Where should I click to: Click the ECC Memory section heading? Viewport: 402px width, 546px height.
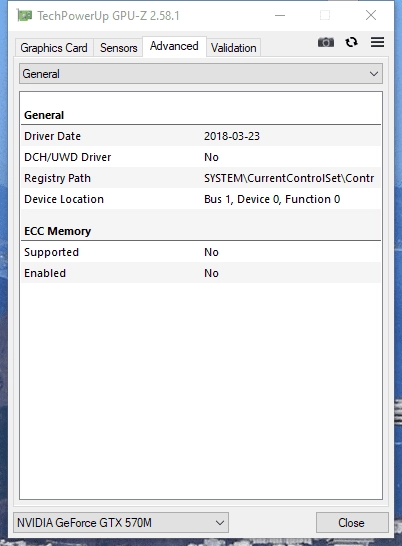click(x=58, y=231)
